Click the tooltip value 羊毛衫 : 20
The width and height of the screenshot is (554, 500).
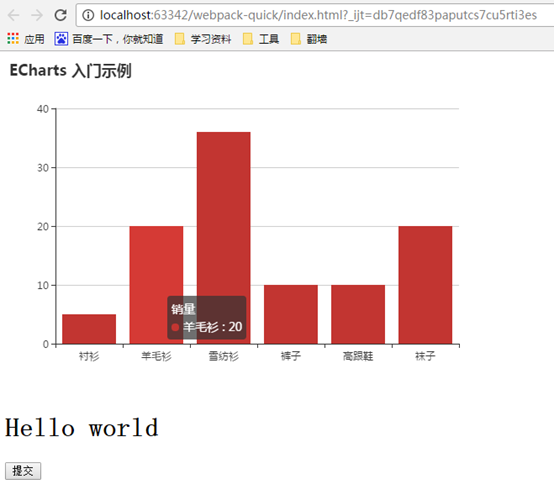(212, 327)
